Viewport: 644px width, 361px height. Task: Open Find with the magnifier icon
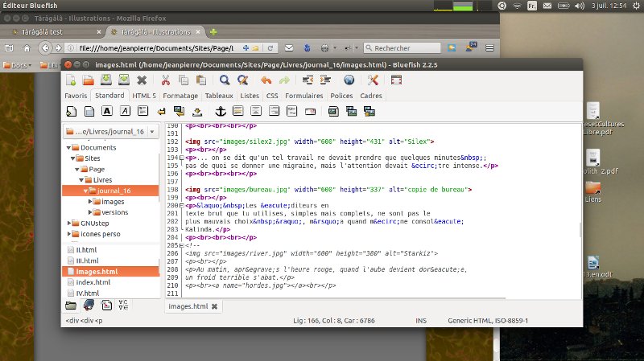click(225, 80)
